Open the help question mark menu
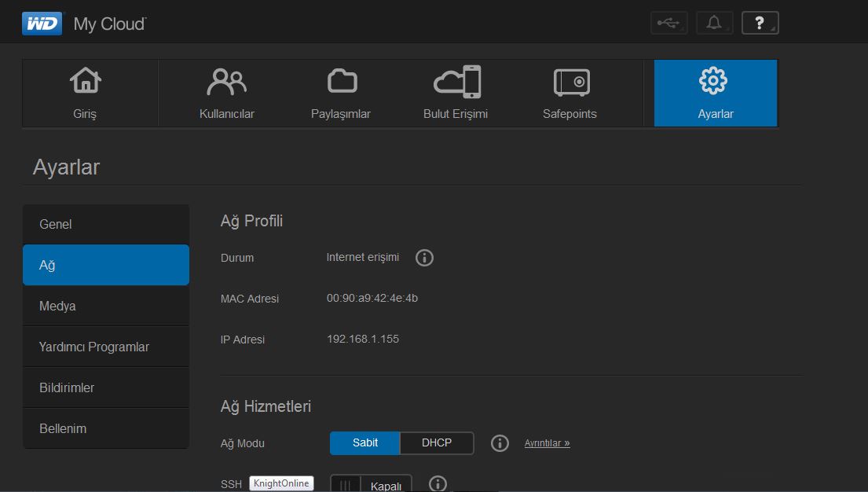868x492 pixels. pos(760,24)
